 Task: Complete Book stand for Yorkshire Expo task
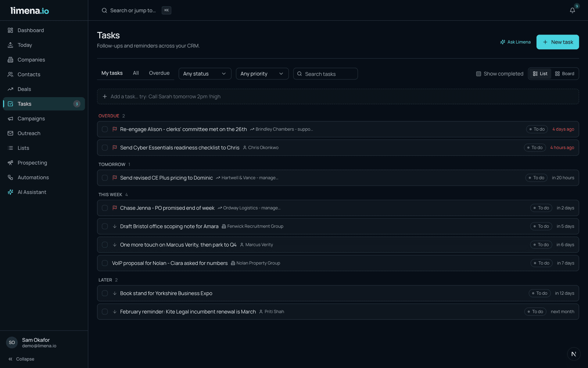pyautogui.click(x=105, y=293)
